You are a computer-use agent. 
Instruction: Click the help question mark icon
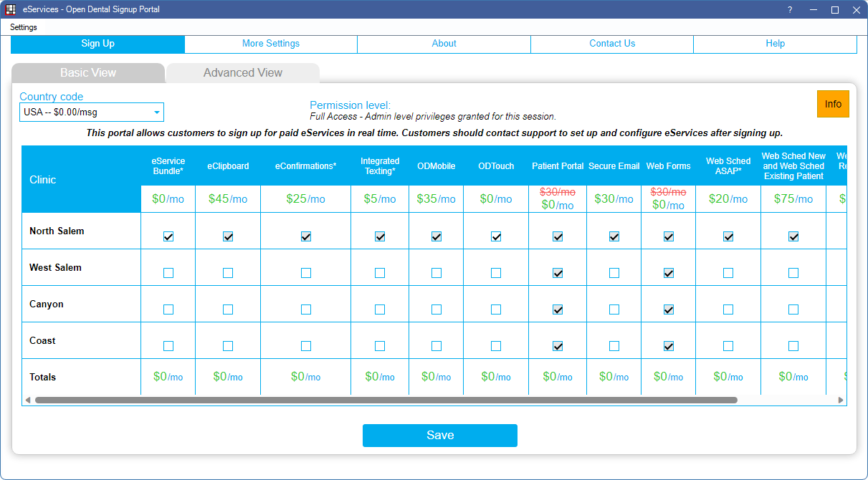tap(789, 9)
